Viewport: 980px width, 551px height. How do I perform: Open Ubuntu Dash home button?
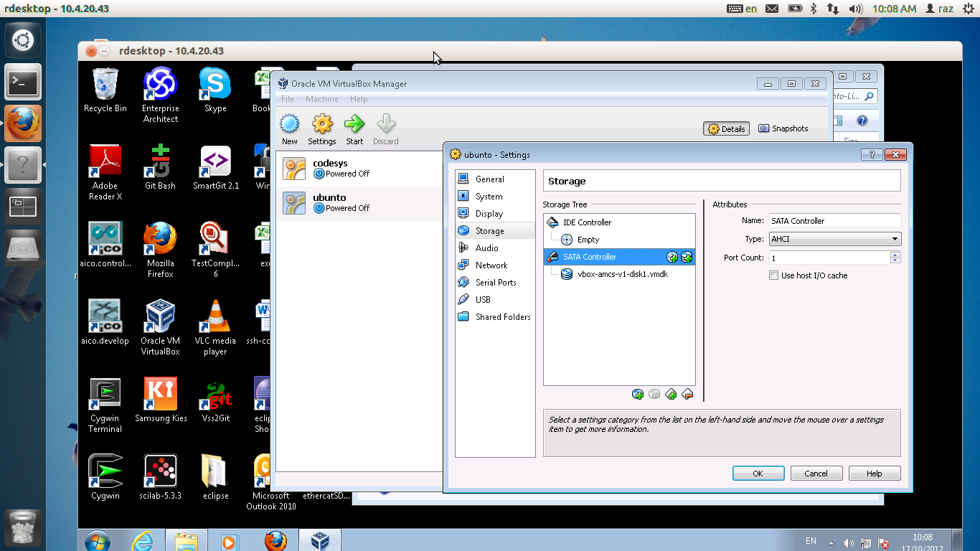click(x=23, y=41)
